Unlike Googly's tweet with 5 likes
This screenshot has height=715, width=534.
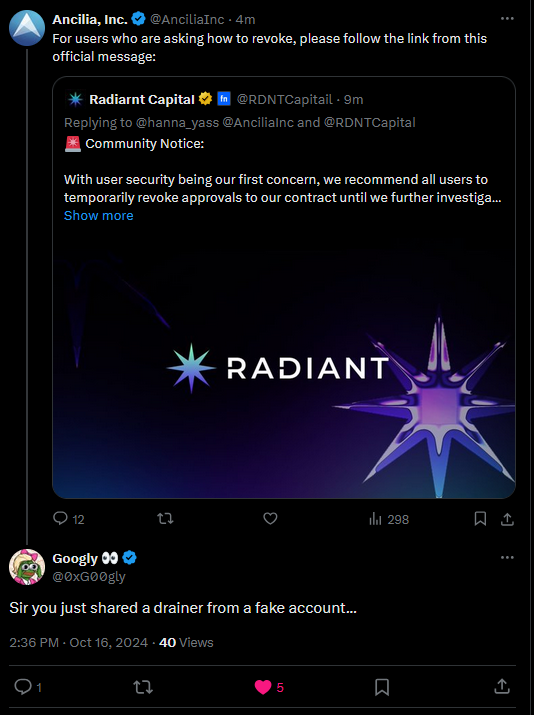tap(269, 687)
